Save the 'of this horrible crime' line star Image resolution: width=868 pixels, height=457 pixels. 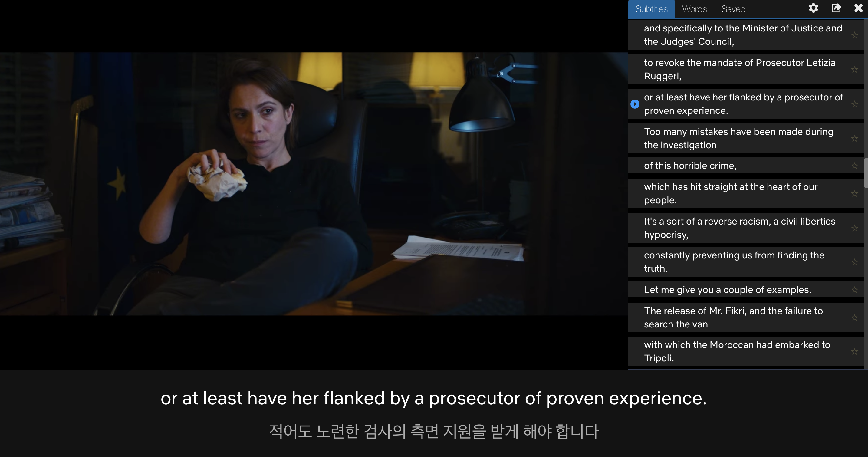click(854, 166)
